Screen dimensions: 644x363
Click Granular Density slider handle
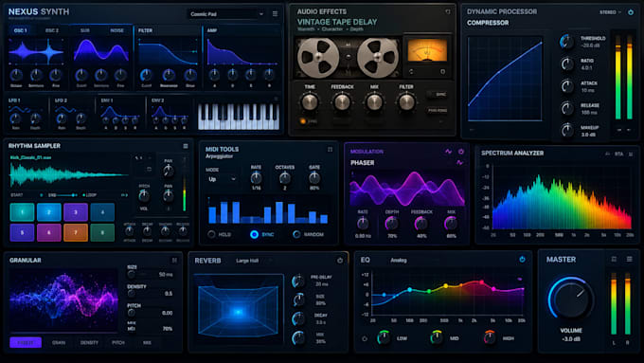point(132,294)
